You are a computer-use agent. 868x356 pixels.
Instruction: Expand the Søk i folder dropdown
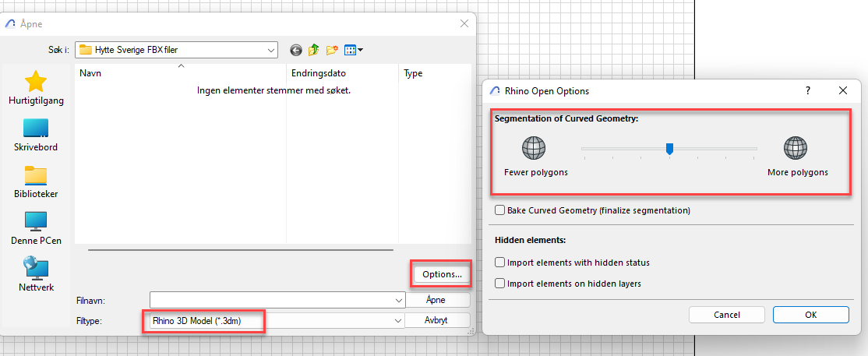(x=271, y=50)
